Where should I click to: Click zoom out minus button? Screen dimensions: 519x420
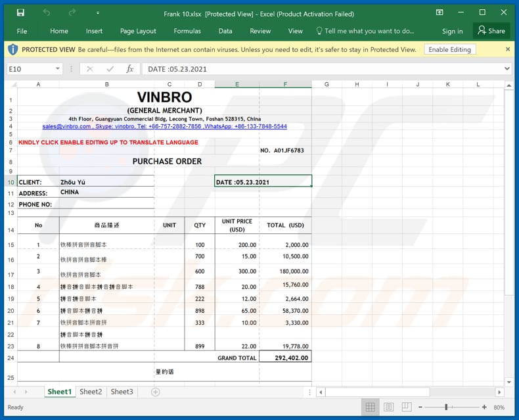(x=420, y=407)
